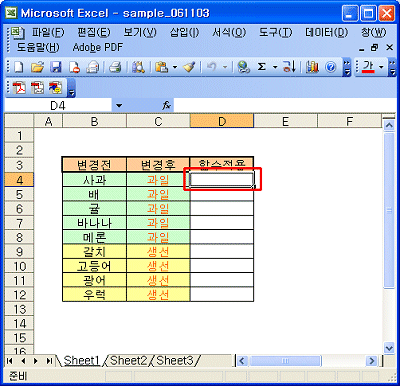Select cell containing 우럭
Image resolution: width=400 pixels, height=386 pixels.
point(94,295)
